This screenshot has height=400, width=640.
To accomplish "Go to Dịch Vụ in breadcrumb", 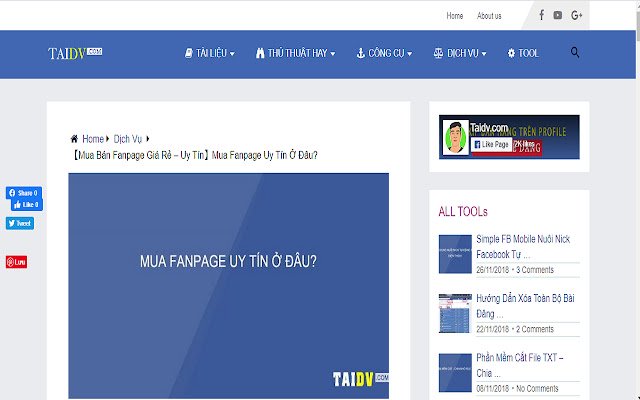I will click(127, 139).
